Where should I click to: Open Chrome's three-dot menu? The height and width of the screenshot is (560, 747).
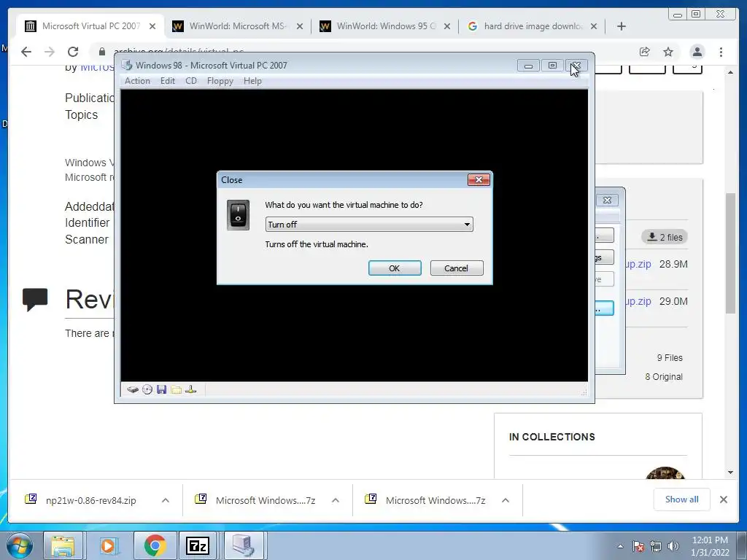point(721,52)
